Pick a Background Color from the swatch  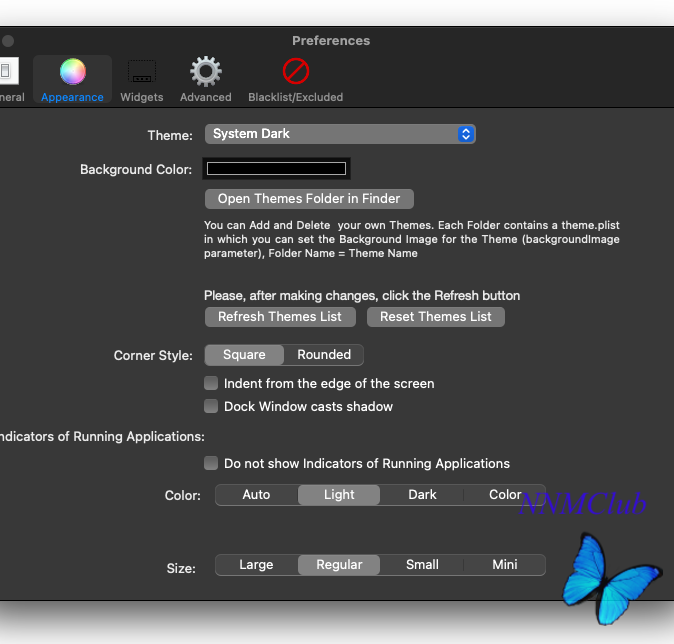tap(276, 169)
